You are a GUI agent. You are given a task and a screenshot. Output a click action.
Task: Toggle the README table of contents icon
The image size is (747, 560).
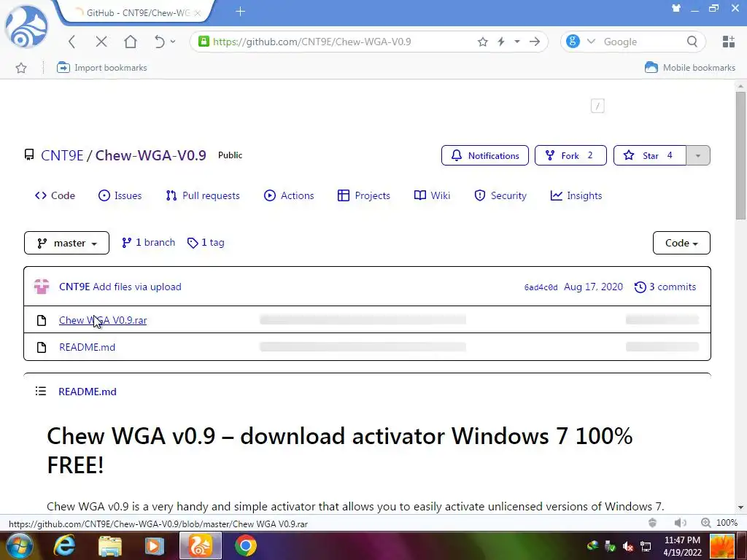point(41,392)
